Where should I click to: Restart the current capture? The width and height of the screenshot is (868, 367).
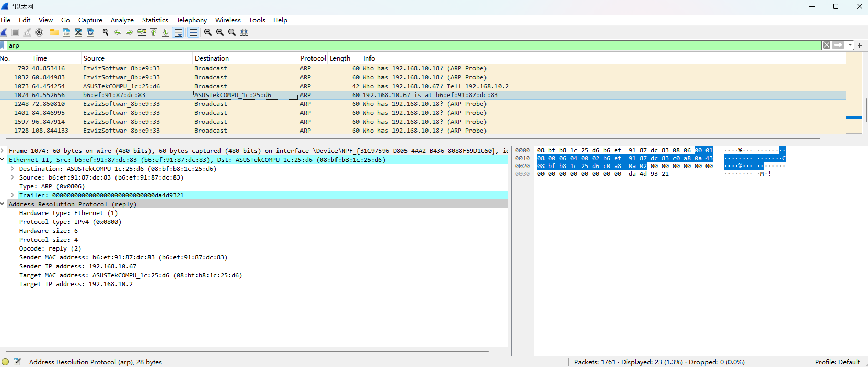click(x=27, y=32)
